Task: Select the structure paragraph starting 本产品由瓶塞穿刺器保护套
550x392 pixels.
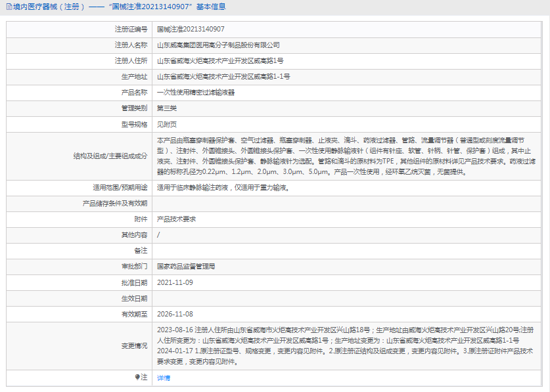Action: [346, 156]
